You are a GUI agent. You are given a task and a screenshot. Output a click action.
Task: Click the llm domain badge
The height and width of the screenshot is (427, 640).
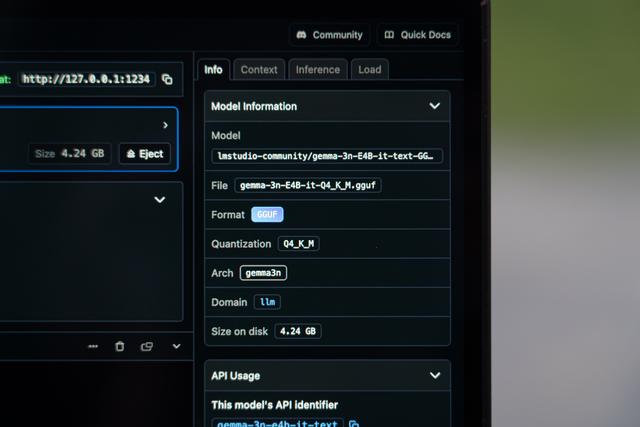click(x=267, y=302)
